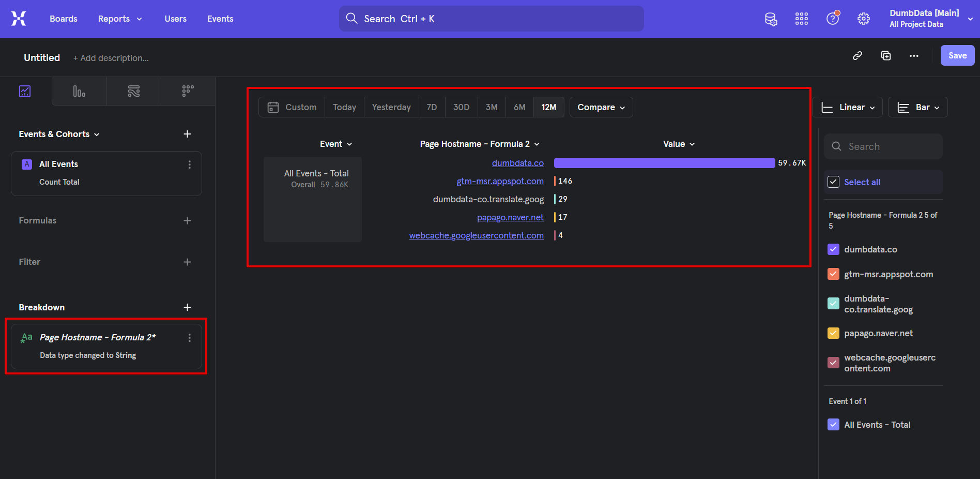The height and width of the screenshot is (479, 980).
Task: Open the Boards menu
Action: coord(63,19)
